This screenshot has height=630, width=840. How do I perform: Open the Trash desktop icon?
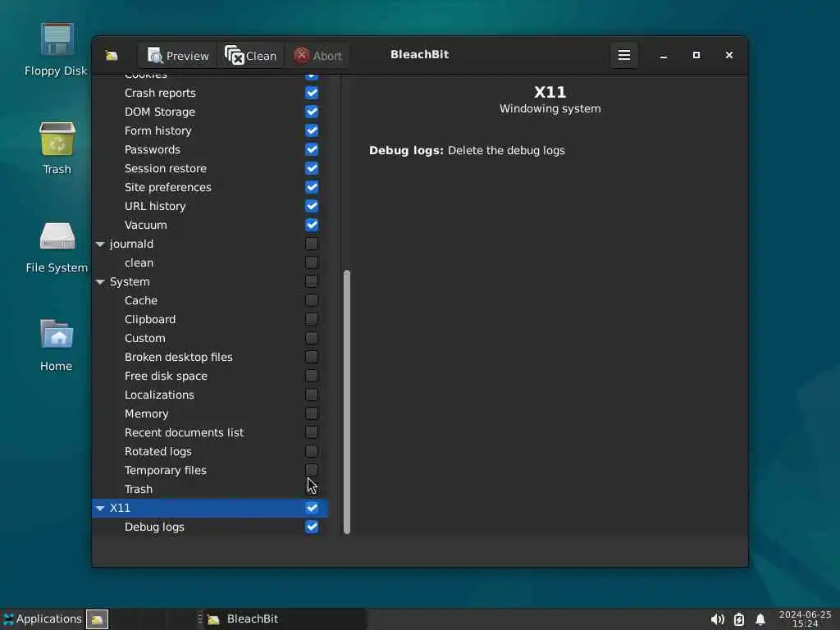click(57, 148)
